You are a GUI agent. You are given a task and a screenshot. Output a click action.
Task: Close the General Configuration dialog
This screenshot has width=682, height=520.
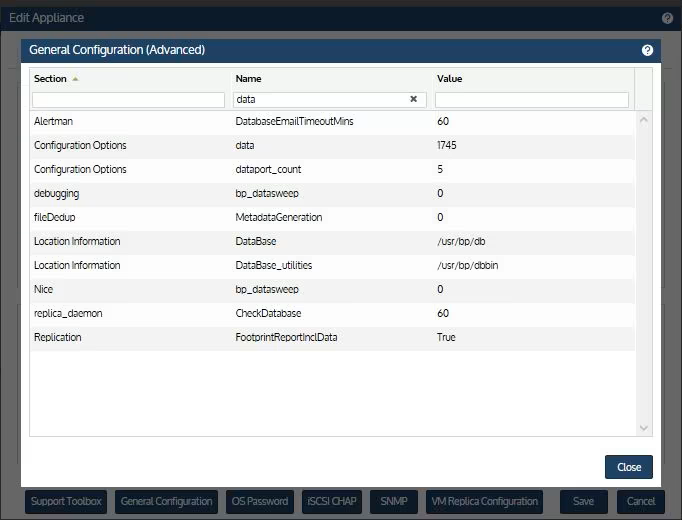click(x=628, y=467)
